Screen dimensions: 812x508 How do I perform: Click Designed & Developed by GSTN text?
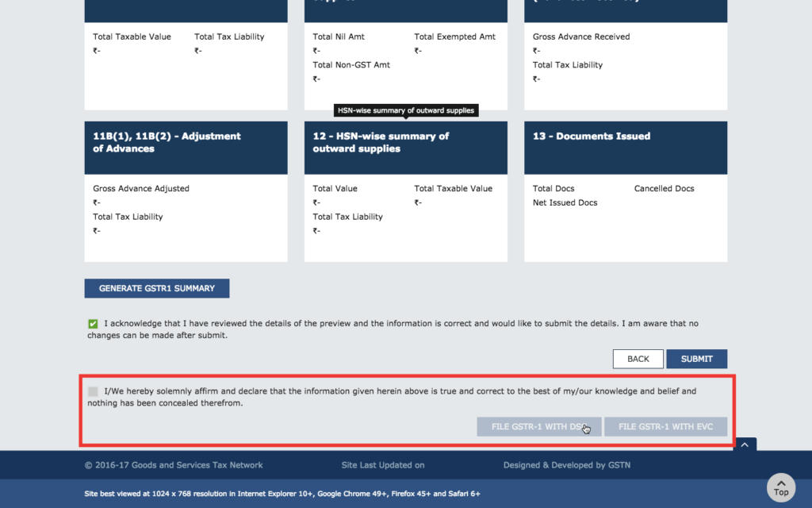[566, 465]
